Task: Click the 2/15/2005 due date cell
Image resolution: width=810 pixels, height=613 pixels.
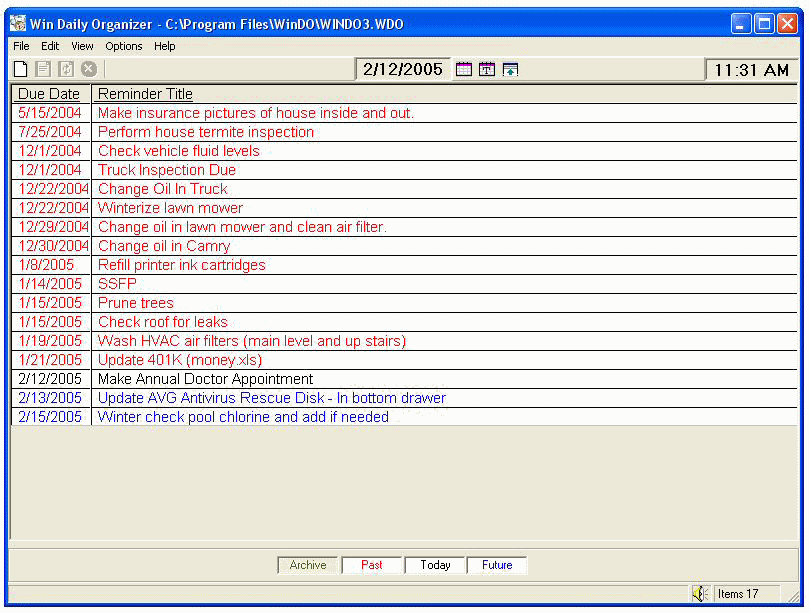Action: click(x=50, y=417)
